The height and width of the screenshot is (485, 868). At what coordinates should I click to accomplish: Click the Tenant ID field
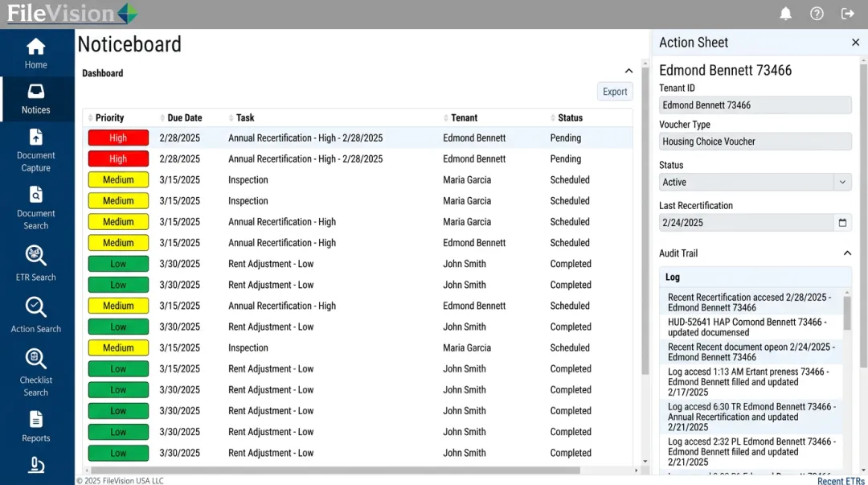(755, 105)
